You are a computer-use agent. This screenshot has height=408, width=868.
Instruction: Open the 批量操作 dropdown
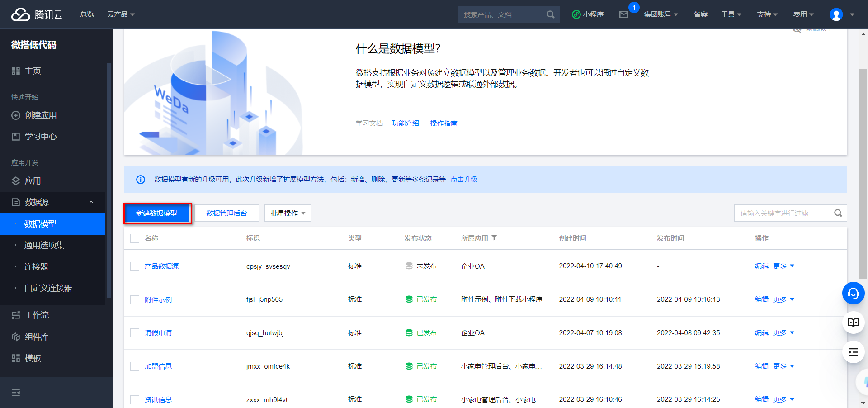tap(288, 213)
